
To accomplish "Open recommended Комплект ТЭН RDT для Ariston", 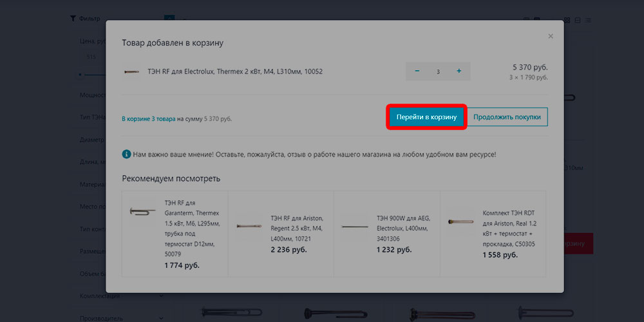I will click(509, 229).
